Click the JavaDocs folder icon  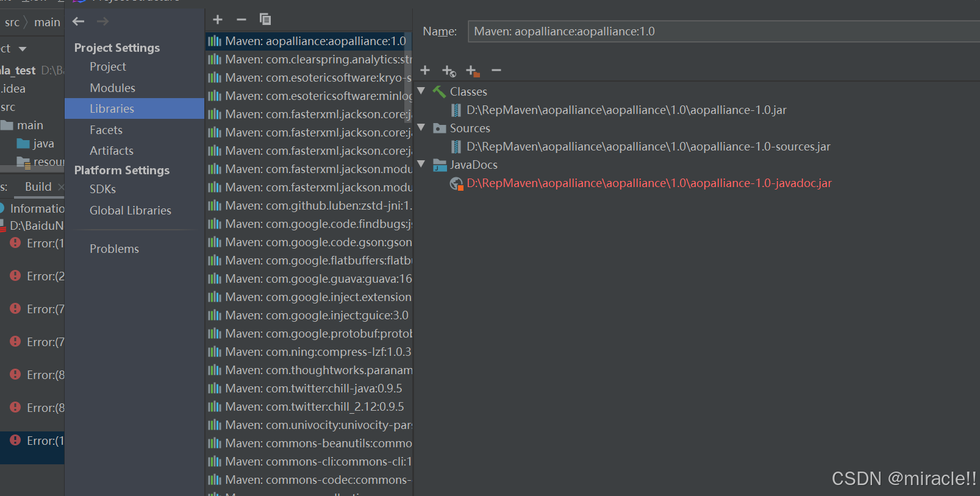[440, 165]
